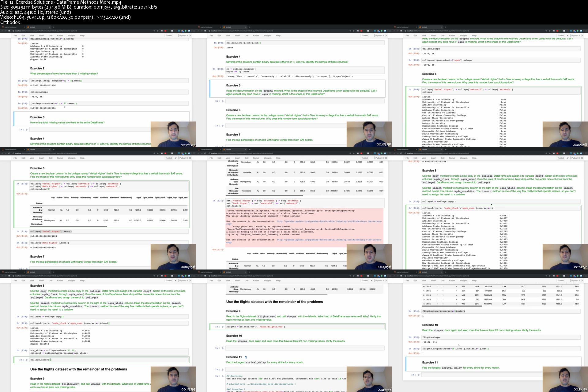
Task: Click the reload icon in the 00:11:54 frame
Action: click(401, 153)
